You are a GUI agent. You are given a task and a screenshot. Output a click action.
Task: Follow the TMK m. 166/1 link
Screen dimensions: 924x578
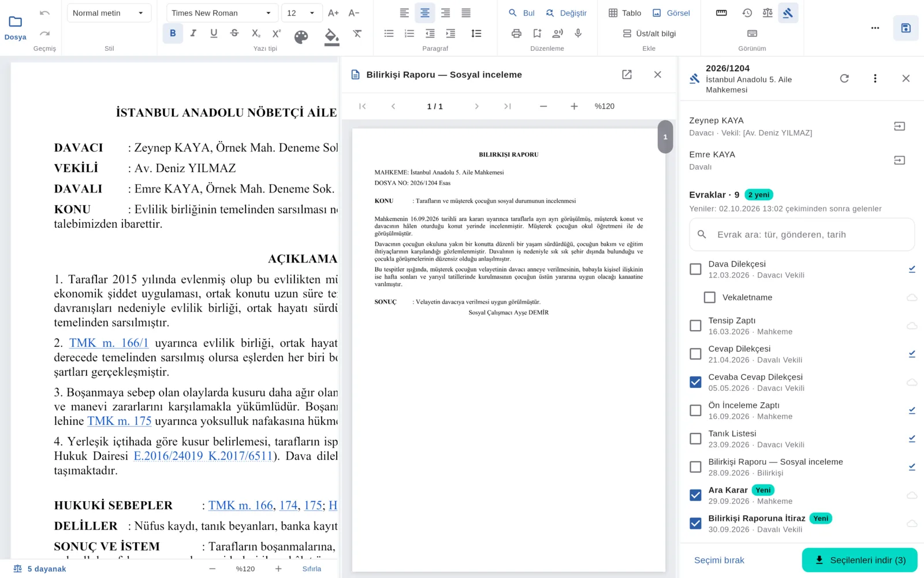click(109, 343)
